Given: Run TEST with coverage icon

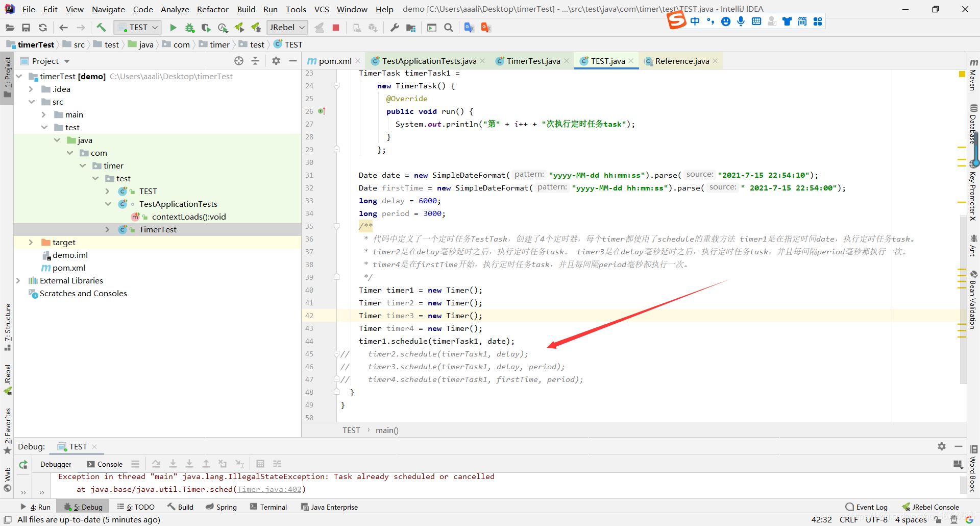Looking at the screenshot, I should pyautogui.click(x=206, y=28).
